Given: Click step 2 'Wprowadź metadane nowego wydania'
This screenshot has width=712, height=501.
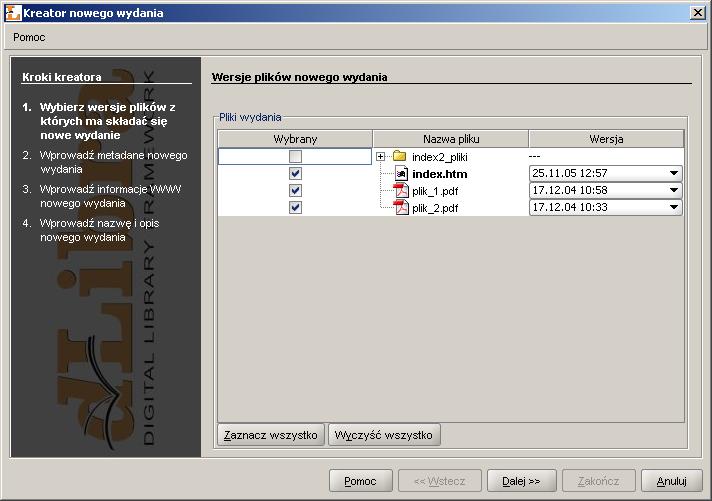Looking at the screenshot, I should click(x=114, y=162).
